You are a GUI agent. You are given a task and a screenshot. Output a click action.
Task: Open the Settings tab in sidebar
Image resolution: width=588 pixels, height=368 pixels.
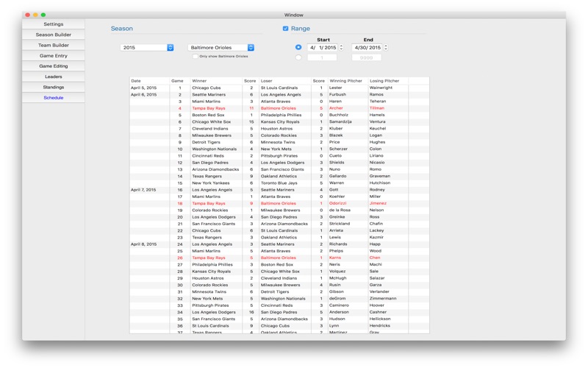pos(53,24)
